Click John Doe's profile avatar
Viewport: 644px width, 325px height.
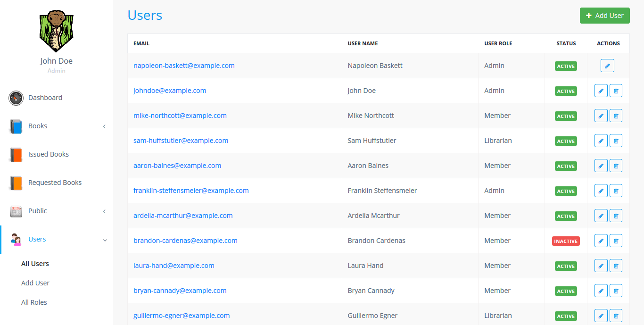click(x=57, y=30)
